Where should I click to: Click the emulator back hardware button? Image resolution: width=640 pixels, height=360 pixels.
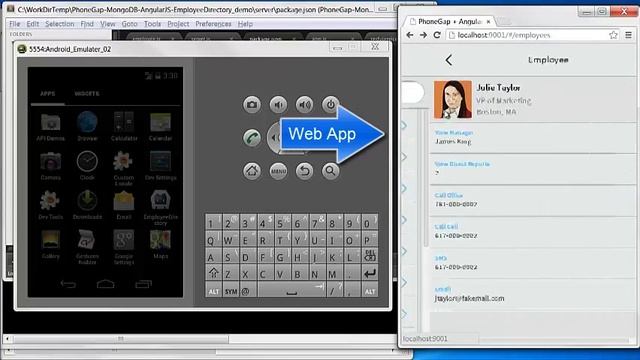coord(304,171)
